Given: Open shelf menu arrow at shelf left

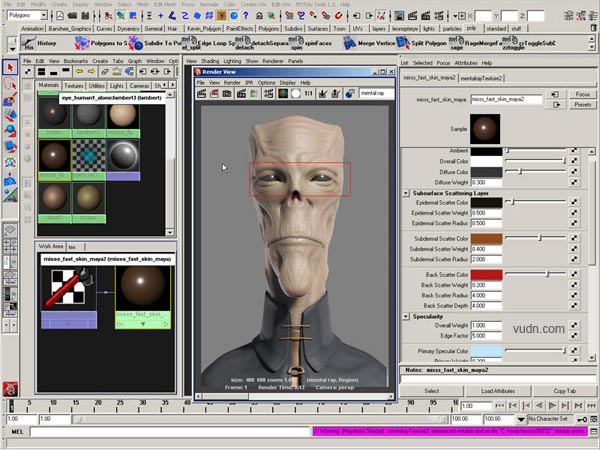Looking at the screenshot, I should (12, 49).
